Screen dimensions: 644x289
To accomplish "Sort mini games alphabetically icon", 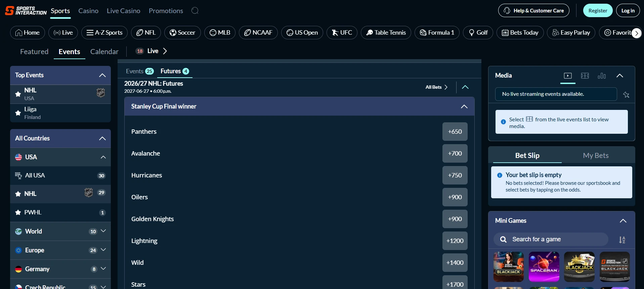I will pyautogui.click(x=622, y=240).
